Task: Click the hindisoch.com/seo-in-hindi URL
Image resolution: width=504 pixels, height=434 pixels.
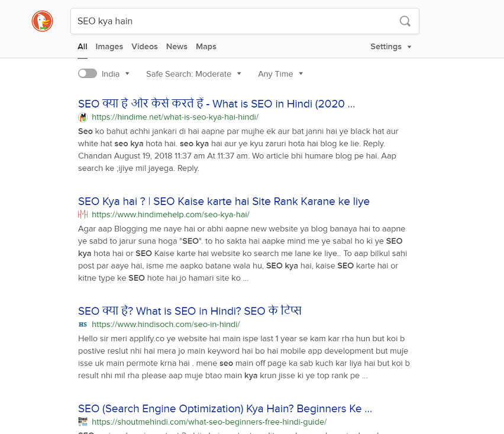Action: (x=166, y=325)
